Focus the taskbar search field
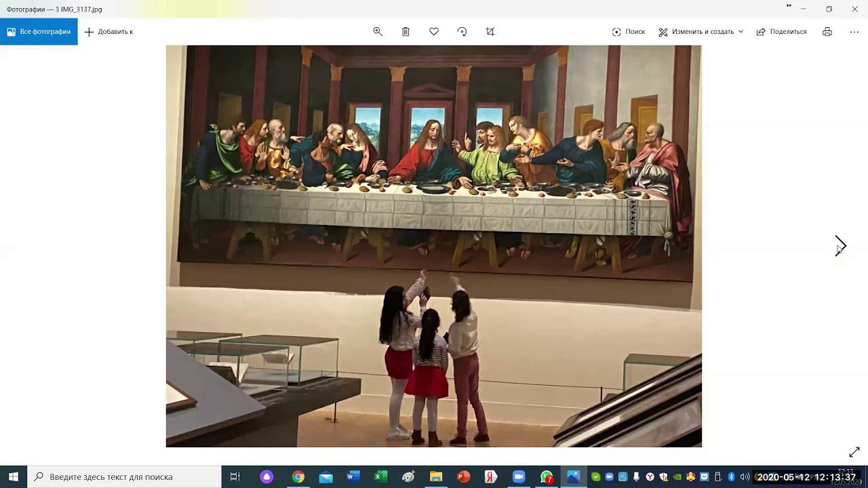 124,476
